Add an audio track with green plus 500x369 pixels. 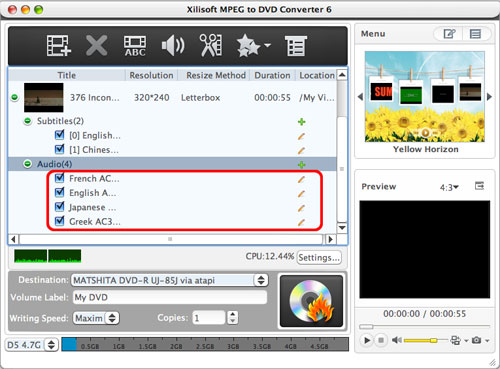(x=302, y=165)
